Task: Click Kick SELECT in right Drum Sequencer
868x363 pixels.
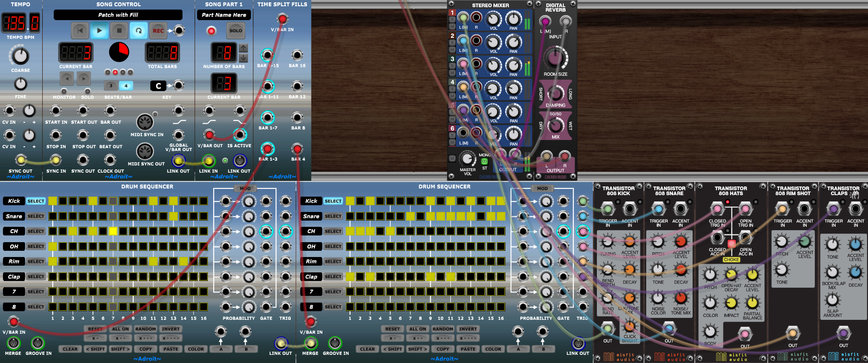Action: (333, 201)
